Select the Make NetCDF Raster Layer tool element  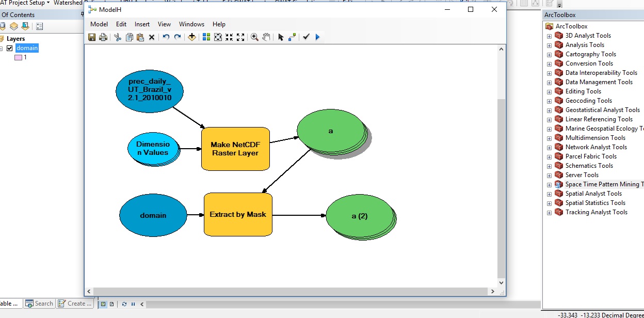coord(235,149)
